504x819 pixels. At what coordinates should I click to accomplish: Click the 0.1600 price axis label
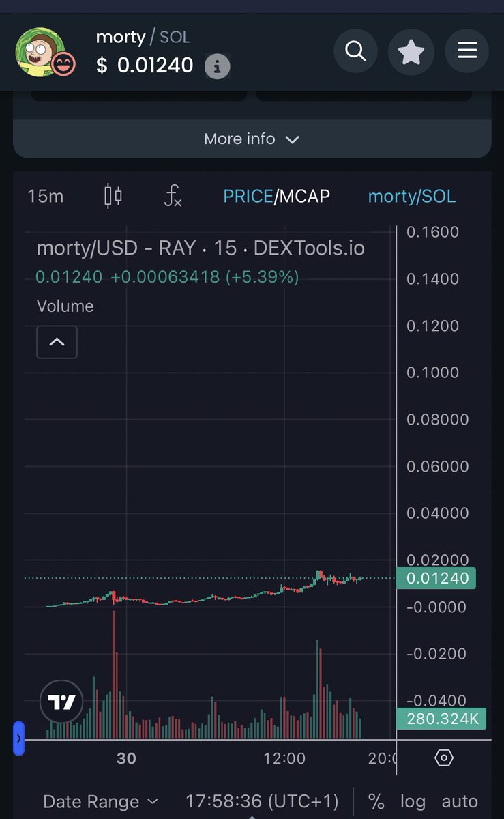tap(432, 232)
